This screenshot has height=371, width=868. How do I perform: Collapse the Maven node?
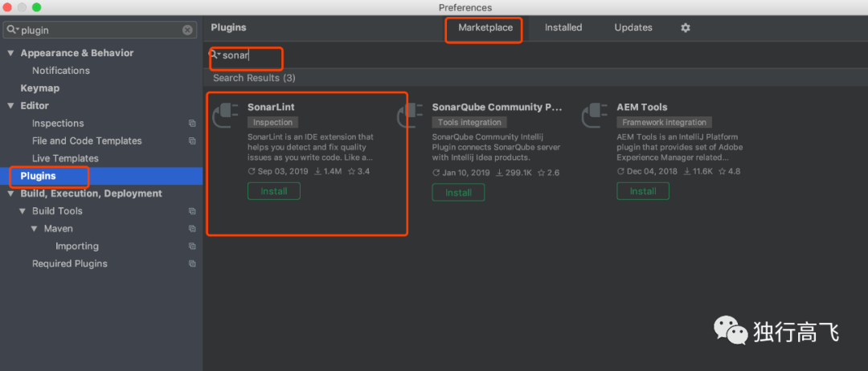(34, 228)
